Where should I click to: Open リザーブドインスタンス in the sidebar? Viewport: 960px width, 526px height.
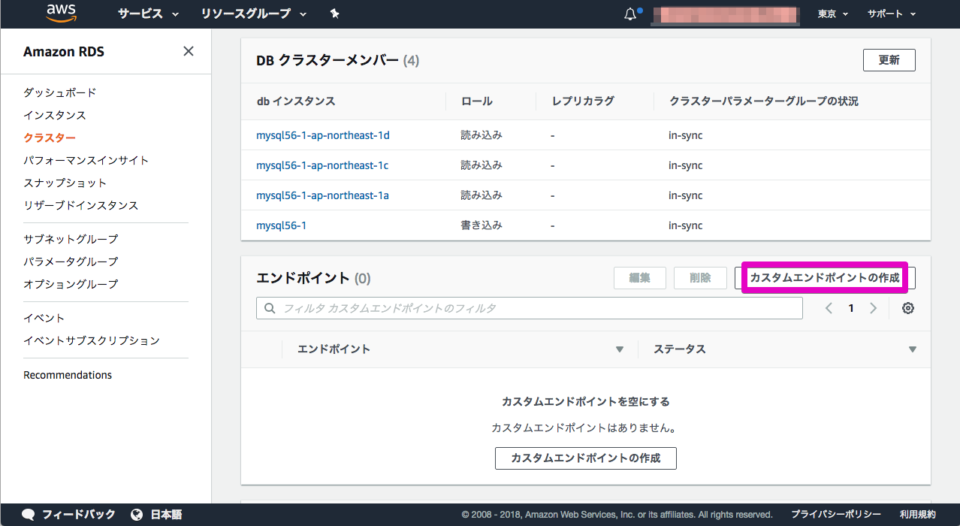(81, 206)
